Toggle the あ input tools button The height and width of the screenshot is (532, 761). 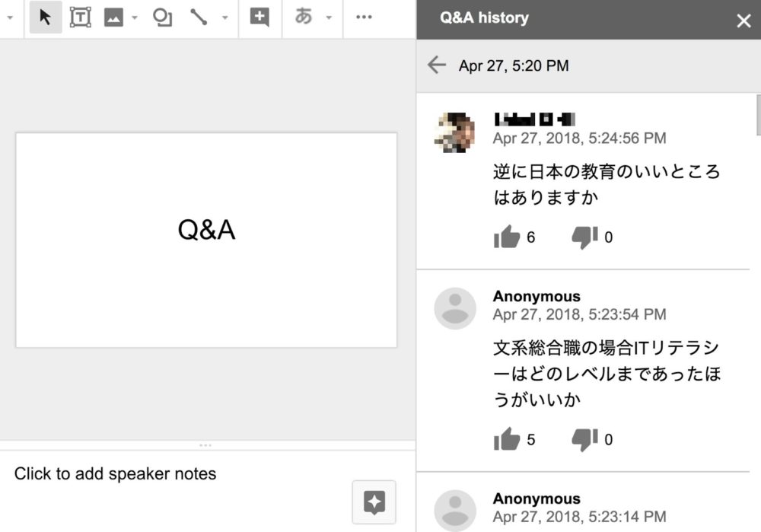(x=304, y=18)
